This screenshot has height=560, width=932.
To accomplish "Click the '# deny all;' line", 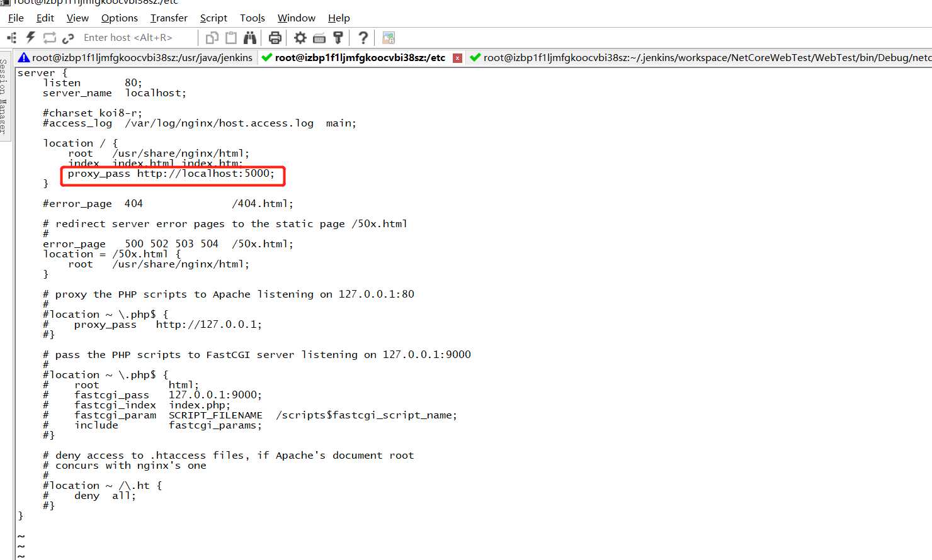I will click(x=89, y=496).
